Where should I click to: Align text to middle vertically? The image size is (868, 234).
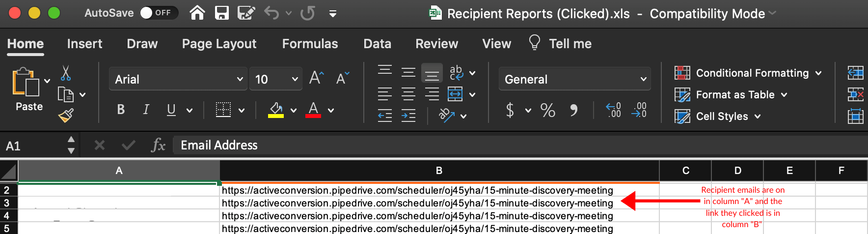(408, 73)
